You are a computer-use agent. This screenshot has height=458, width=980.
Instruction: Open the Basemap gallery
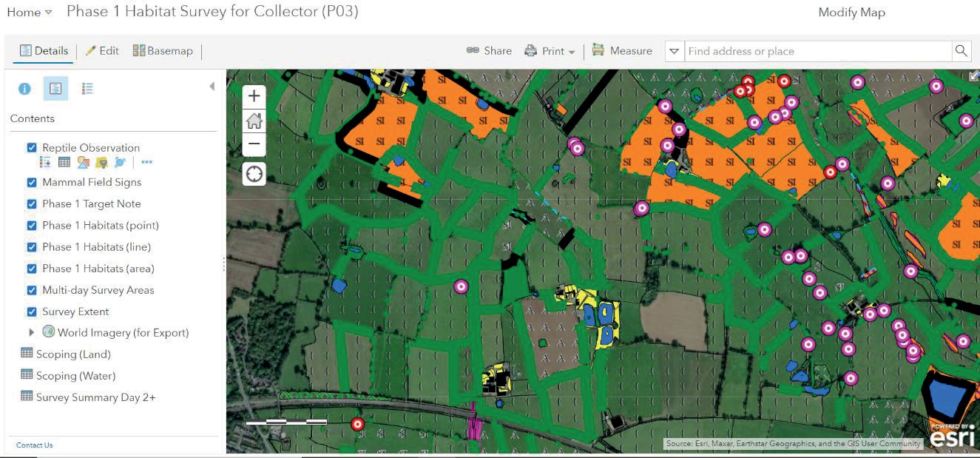click(163, 51)
